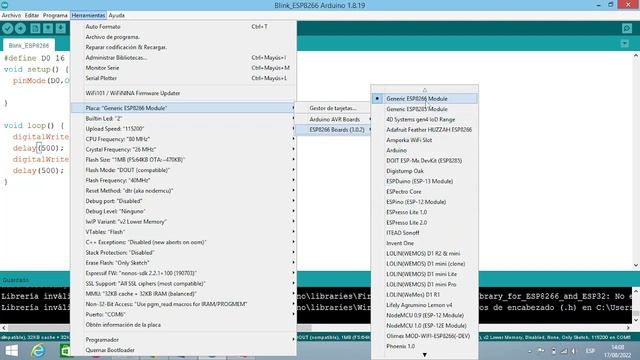Image resolution: width=640 pixels, height=360 pixels.
Task: Open the Archivo menu
Action: 11,15
